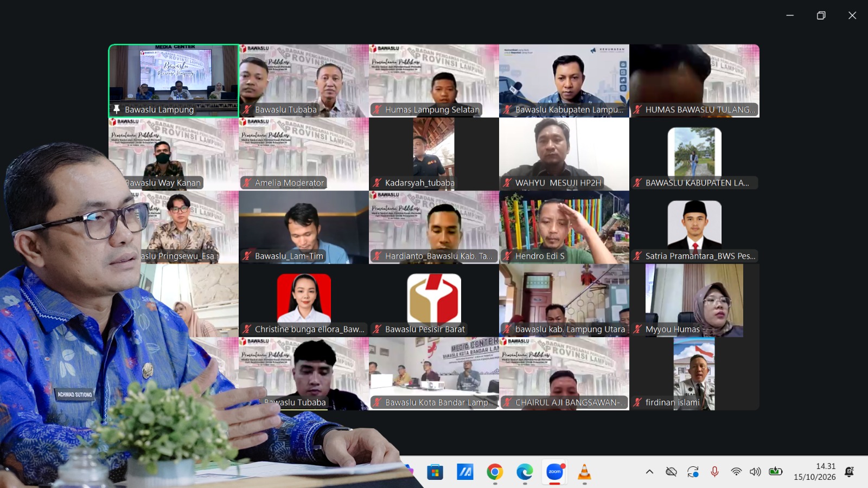Restore down the Zoom meeting window
This screenshot has height=488, width=868.
(x=821, y=15)
